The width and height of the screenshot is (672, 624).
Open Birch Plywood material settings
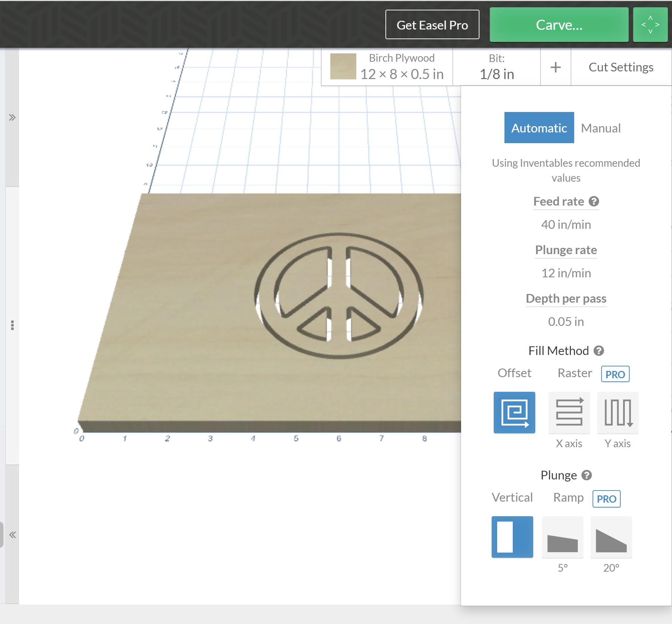click(x=401, y=67)
